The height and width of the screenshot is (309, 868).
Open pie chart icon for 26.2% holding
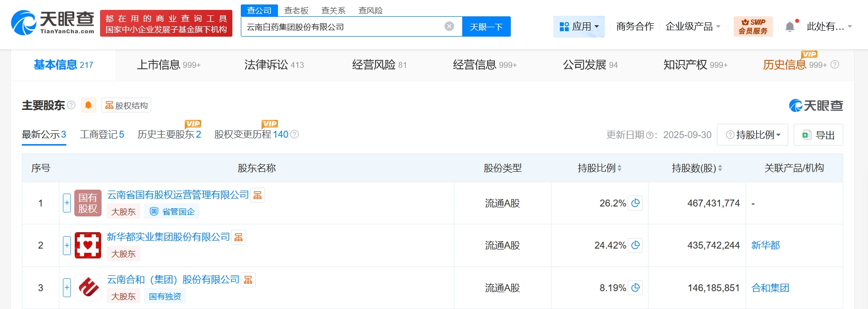tap(636, 203)
